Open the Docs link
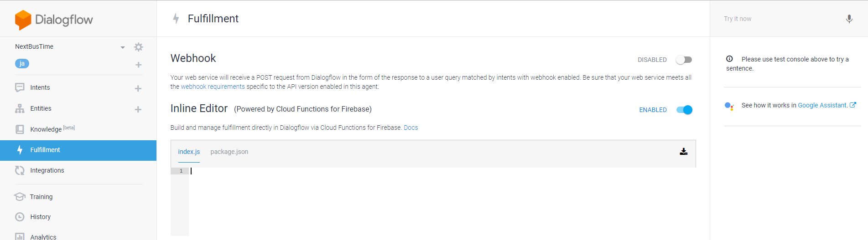The height and width of the screenshot is (240, 868). pos(411,128)
